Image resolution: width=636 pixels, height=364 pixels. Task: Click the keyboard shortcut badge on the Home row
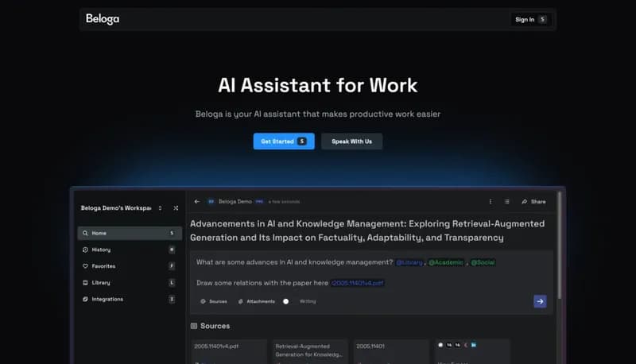tap(172, 233)
